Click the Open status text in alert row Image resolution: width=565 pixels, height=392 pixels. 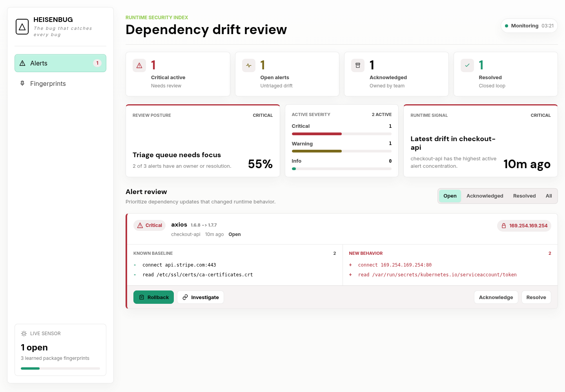click(235, 234)
